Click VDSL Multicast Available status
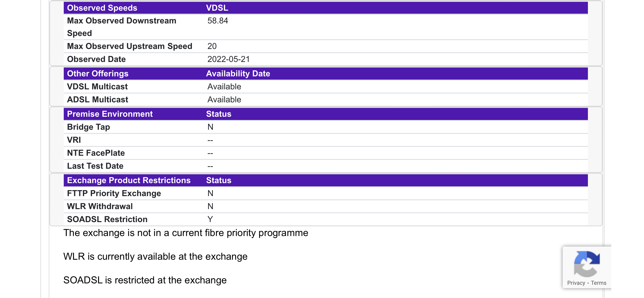This screenshot has height=298, width=644. pos(224,87)
